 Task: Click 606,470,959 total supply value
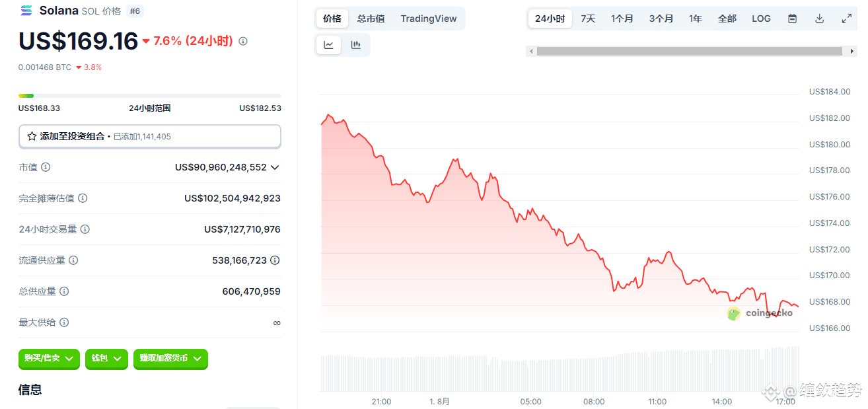click(252, 291)
